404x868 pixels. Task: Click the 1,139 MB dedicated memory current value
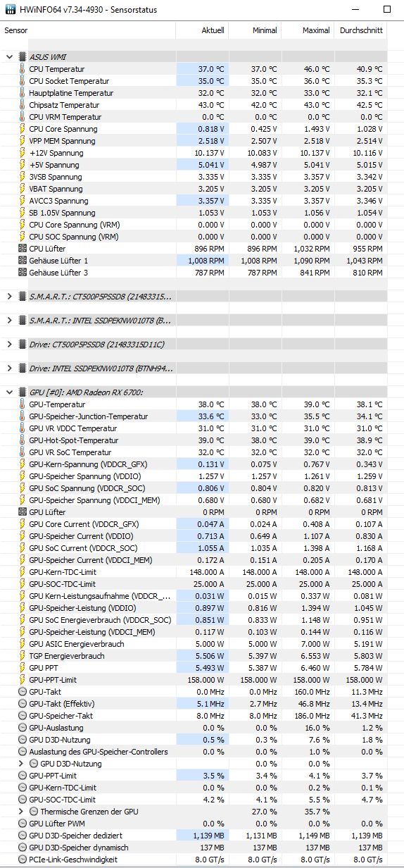(x=208, y=836)
